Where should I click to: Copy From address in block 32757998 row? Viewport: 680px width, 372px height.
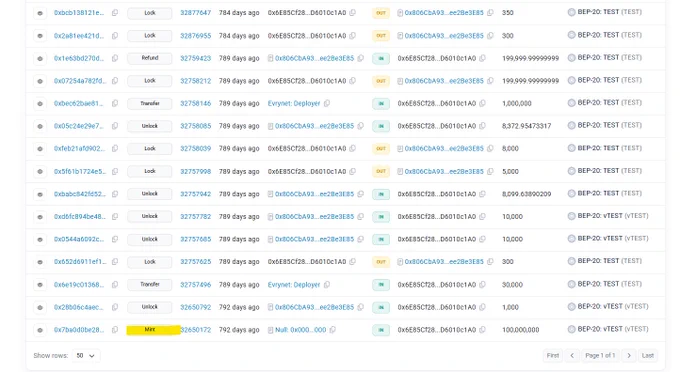[x=353, y=172]
